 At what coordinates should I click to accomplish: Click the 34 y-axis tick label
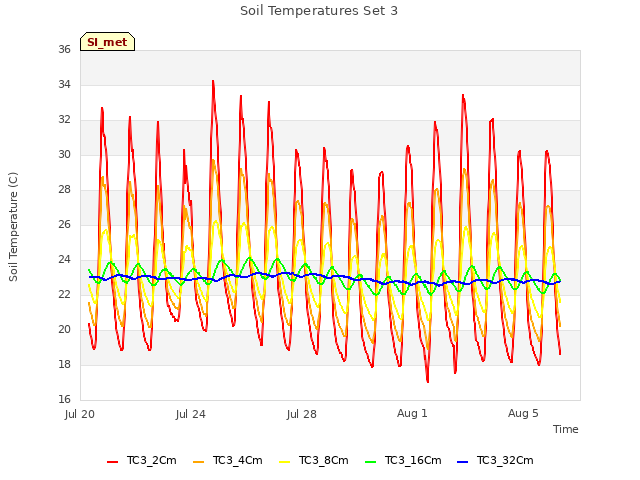click(x=64, y=84)
